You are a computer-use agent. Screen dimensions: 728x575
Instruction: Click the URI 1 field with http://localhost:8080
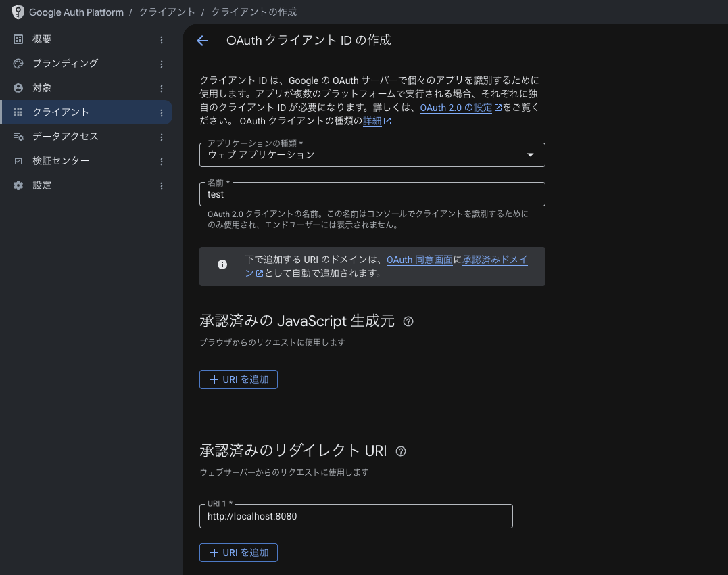(x=356, y=516)
